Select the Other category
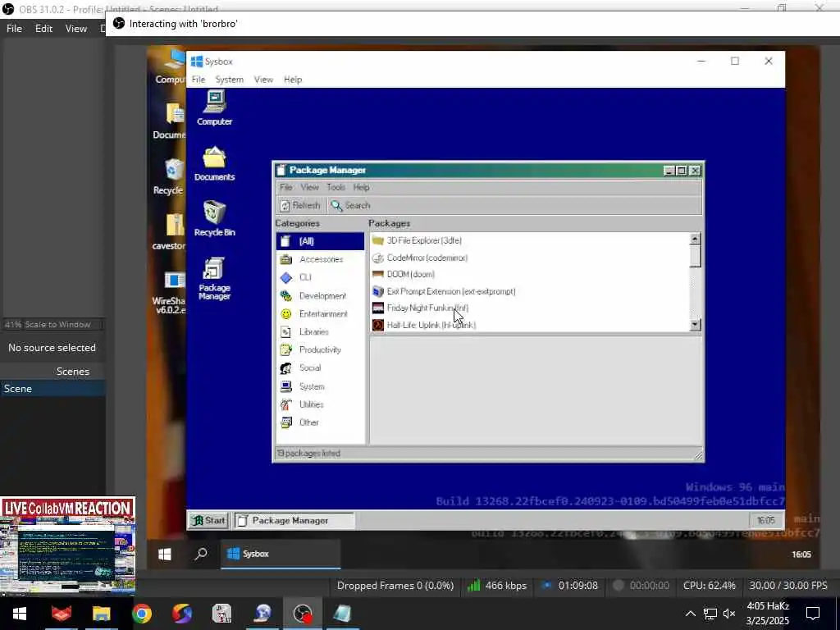 tap(320, 422)
